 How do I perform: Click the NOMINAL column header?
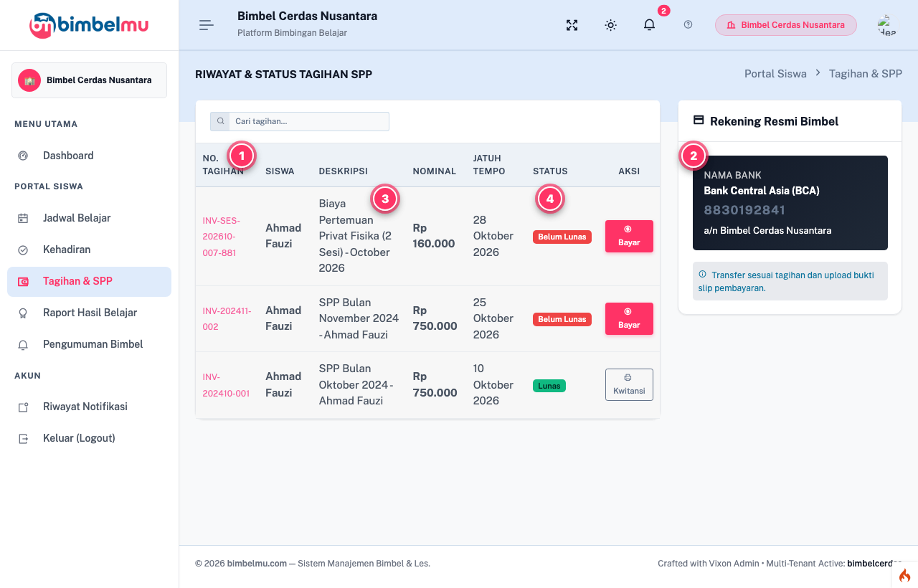435,171
